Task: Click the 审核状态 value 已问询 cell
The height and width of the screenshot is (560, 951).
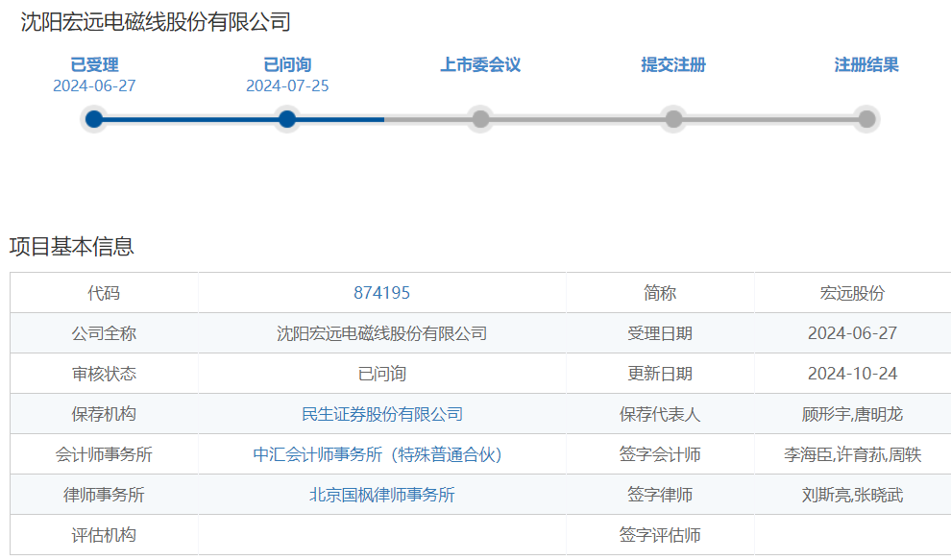Action: point(382,374)
